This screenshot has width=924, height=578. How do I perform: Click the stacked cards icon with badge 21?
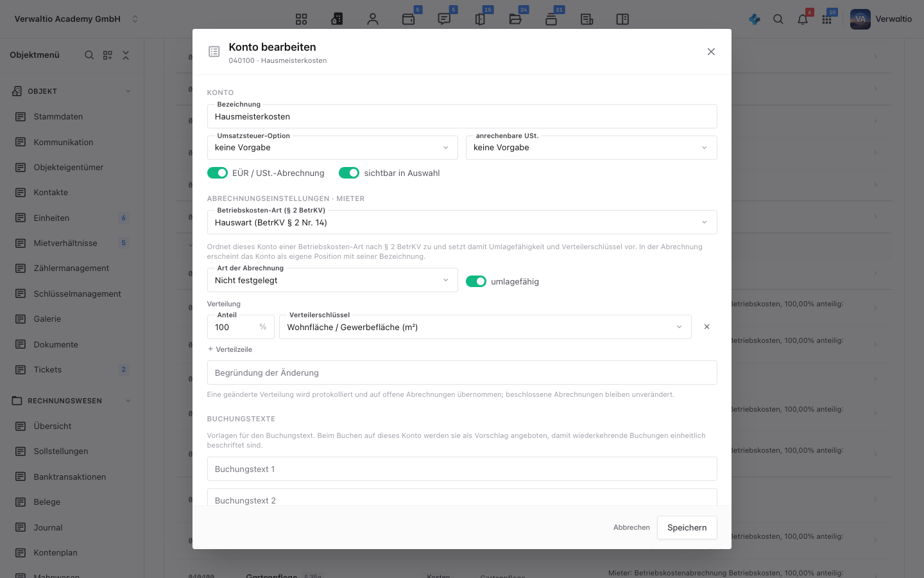click(x=551, y=19)
